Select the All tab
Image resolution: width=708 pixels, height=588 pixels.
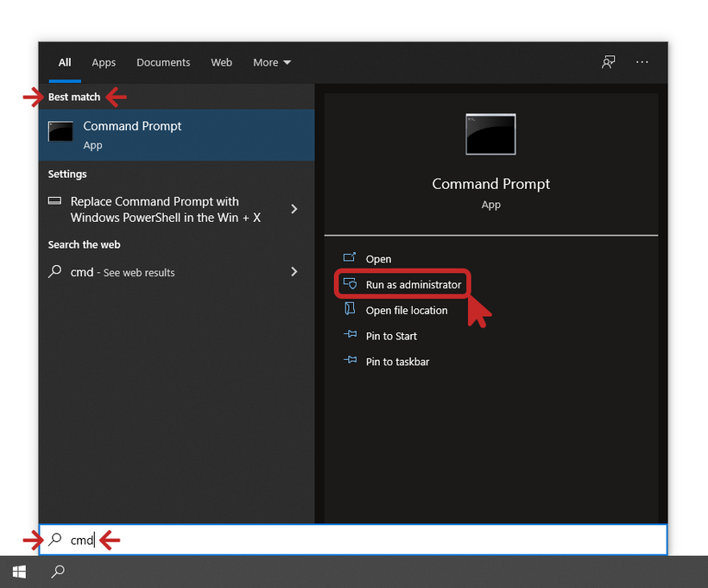[65, 62]
